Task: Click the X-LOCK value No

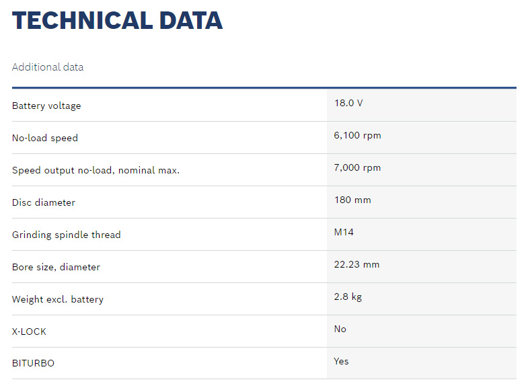Action: click(x=340, y=329)
